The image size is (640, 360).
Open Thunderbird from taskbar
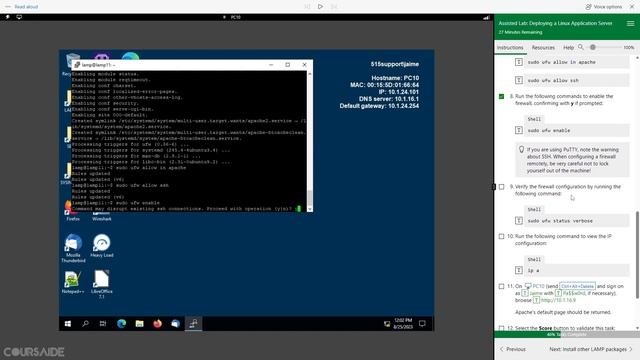pos(175,324)
